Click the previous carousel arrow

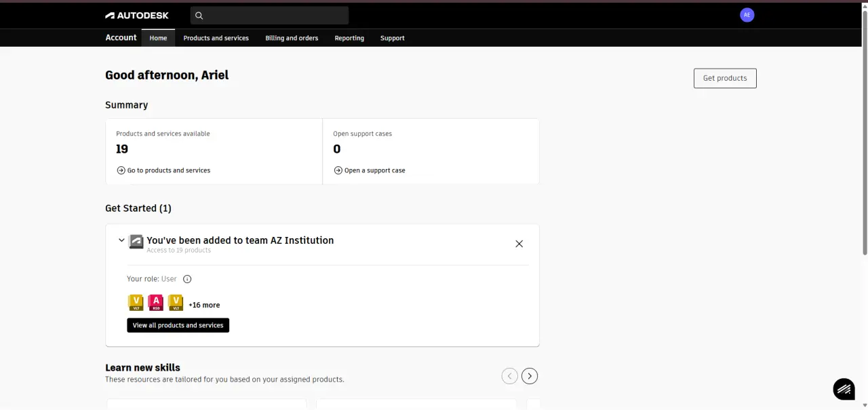point(509,375)
